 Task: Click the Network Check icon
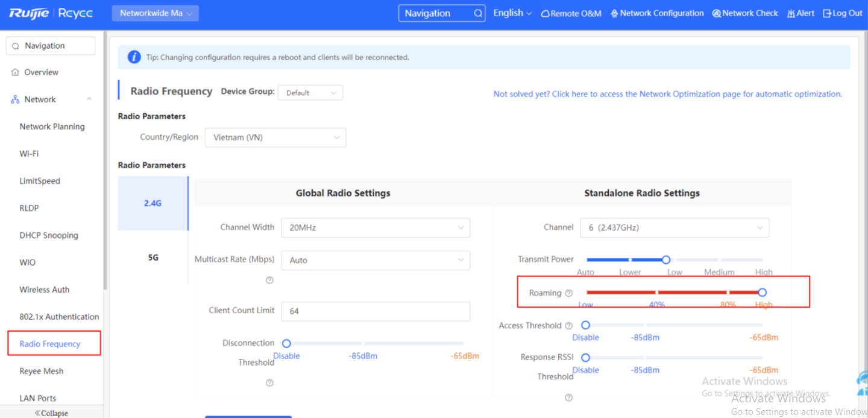pos(716,13)
